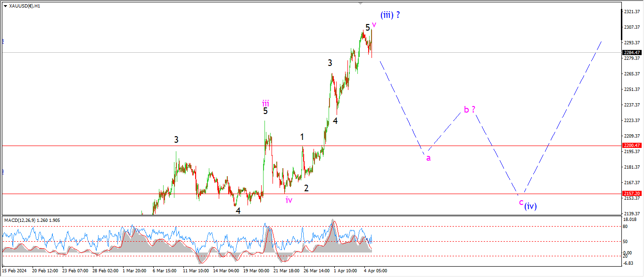Image resolution: width=644 pixels, height=277 pixels.
Task: Pick the magenta "c" wave label
Action: click(x=521, y=203)
